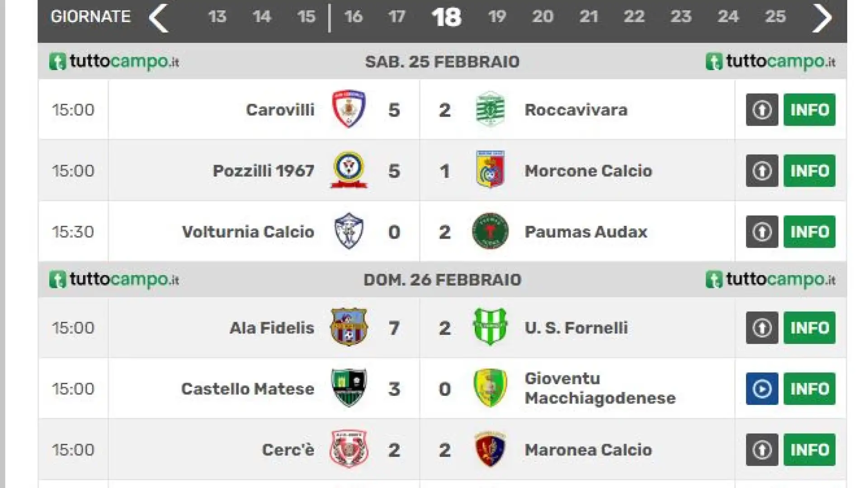Image resolution: width=868 pixels, height=488 pixels.
Task: Click the Paumas Audax round green crest
Action: tap(490, 231)
